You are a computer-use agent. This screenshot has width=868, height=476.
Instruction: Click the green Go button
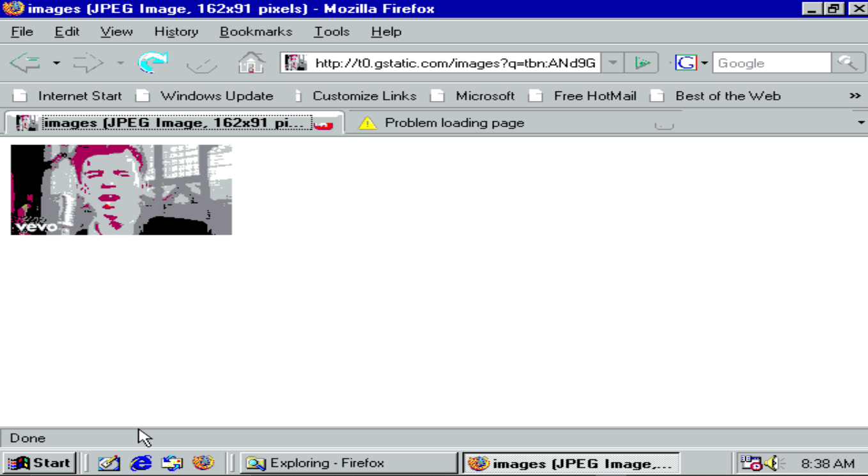coord(642,63)
